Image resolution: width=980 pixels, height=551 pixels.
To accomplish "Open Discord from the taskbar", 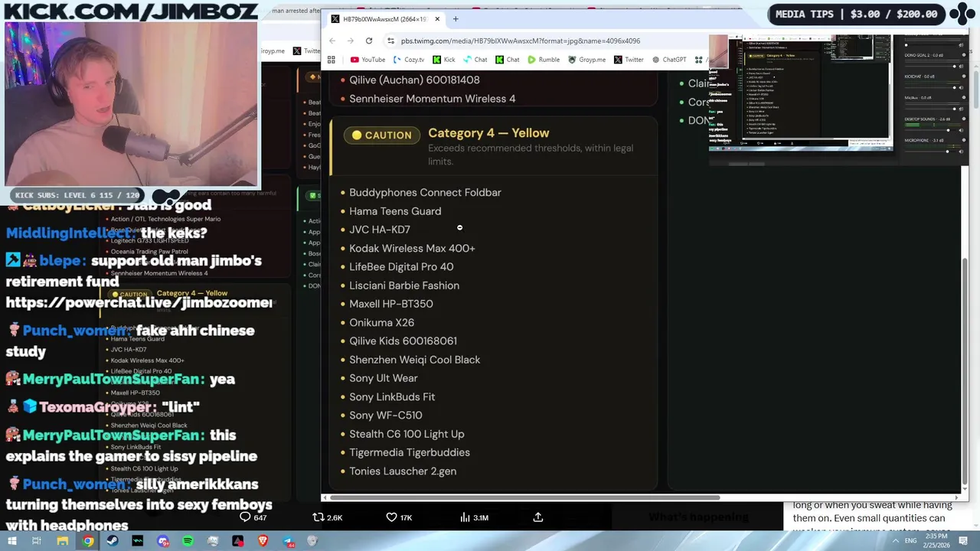I will click(163, 541).
